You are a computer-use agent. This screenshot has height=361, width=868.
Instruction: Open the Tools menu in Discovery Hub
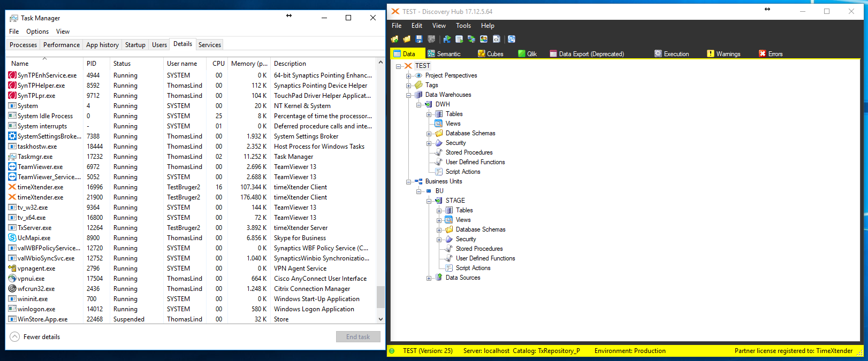click(463, 26)
